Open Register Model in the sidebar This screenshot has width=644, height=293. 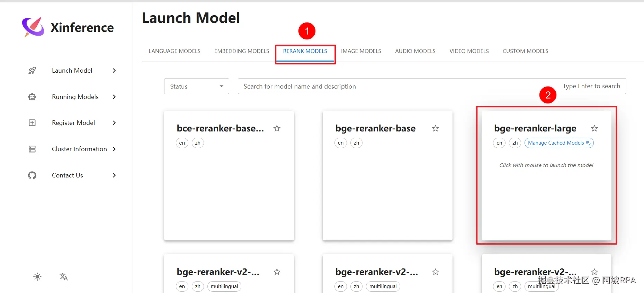[73, 123]
